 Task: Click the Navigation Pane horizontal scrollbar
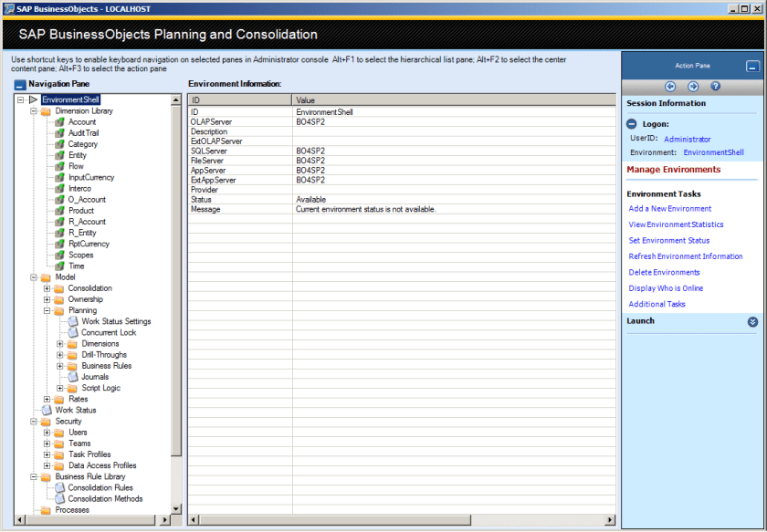coord(91,520)
